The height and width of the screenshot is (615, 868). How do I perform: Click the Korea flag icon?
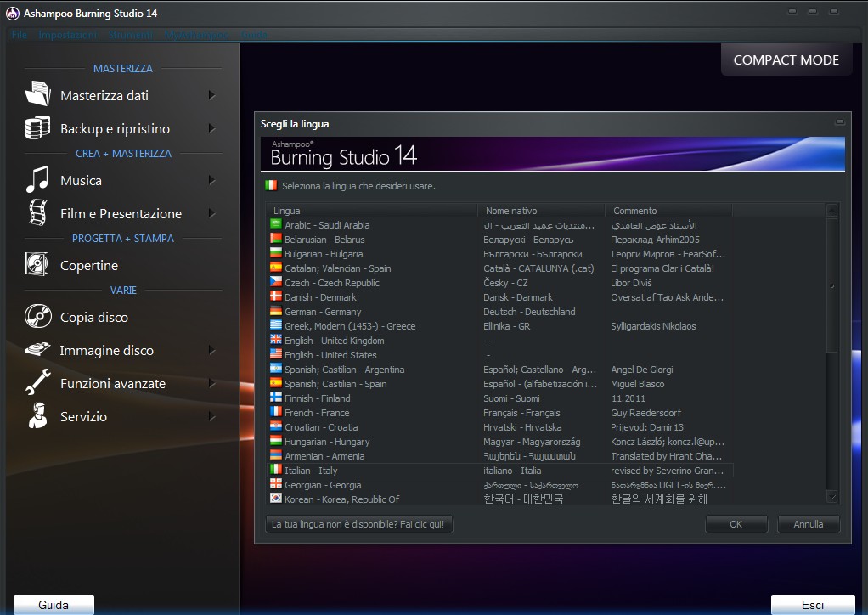(x=276, y=498)
